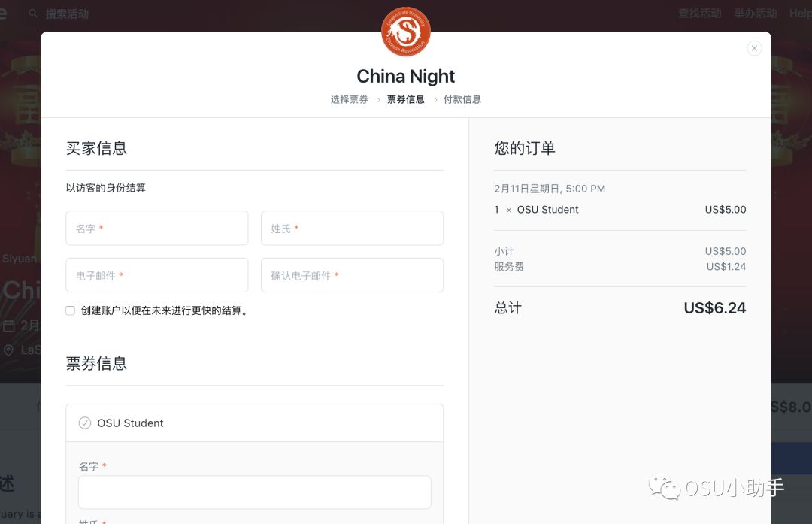Viewport: 812px width, 524px height.
Task: Select the 票券信息 step
Action: (x=406, y=99)
